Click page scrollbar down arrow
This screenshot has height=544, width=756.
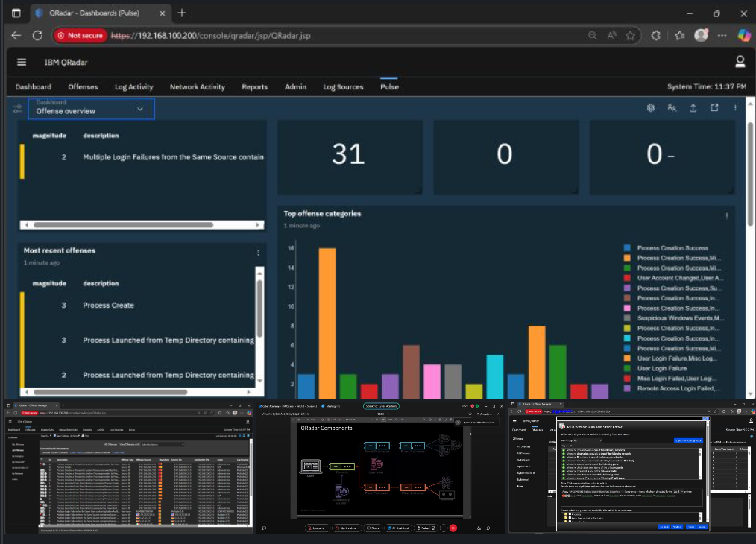(750, 393)
